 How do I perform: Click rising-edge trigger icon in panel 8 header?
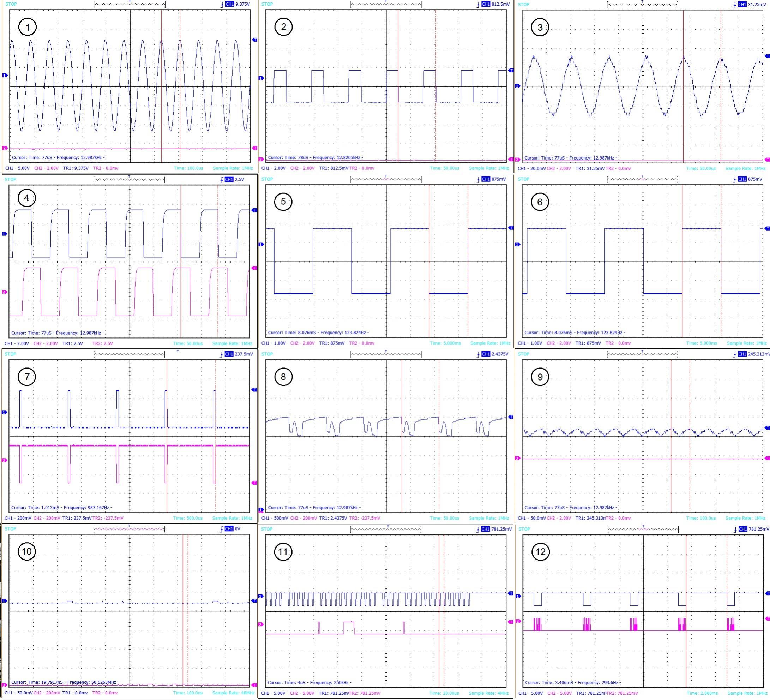coord(479,354)
